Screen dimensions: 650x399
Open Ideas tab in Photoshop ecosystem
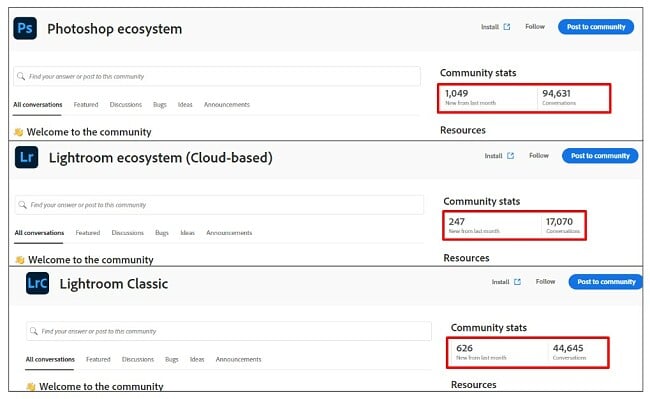point(185,104)
